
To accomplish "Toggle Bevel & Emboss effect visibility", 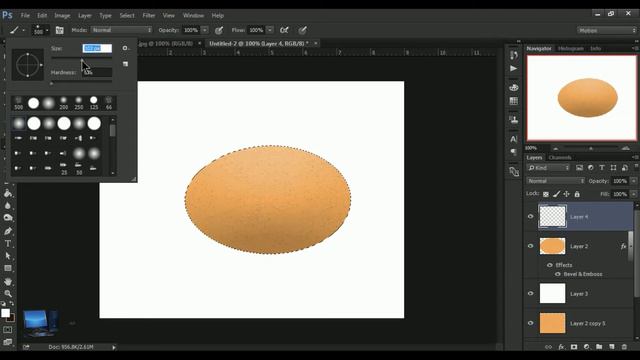I will (558, 274).
